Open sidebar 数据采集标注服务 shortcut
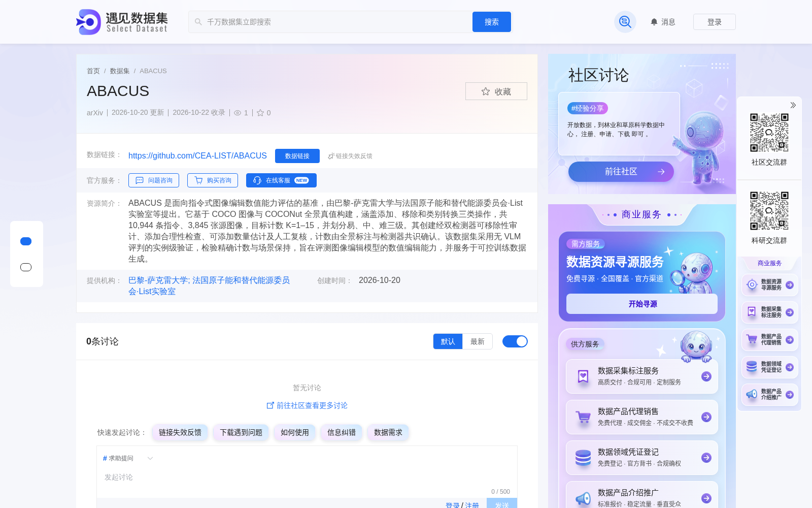The image size is (812, 508). click(770, 312)
